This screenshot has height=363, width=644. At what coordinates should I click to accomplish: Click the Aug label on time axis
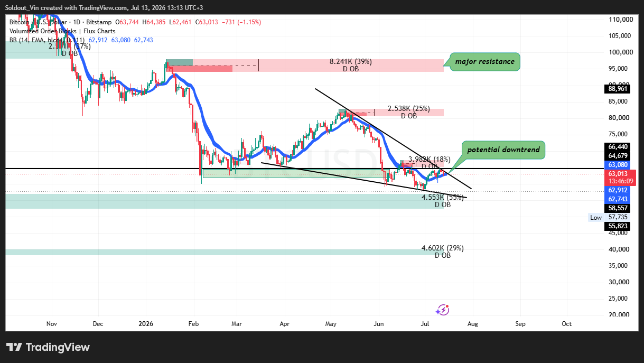[472, 323]
